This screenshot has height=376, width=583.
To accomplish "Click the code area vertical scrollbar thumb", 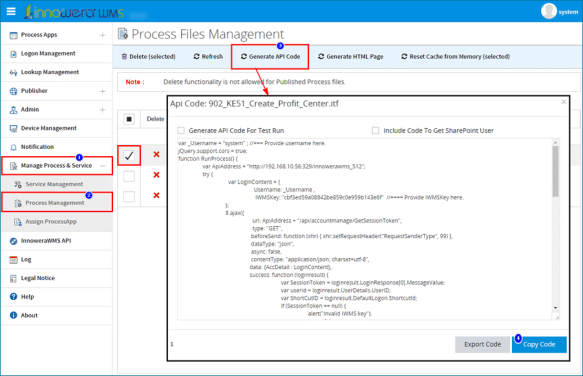I will (x=555, y=171).
